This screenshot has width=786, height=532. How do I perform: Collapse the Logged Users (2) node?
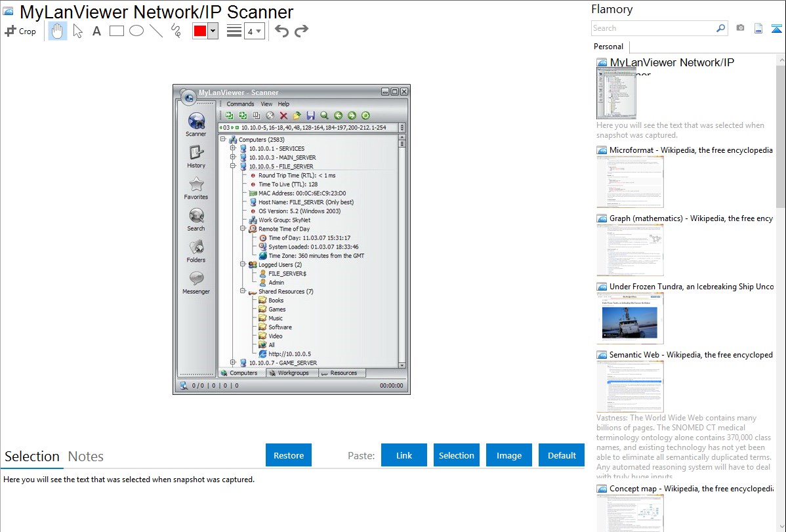coord(243,264)
